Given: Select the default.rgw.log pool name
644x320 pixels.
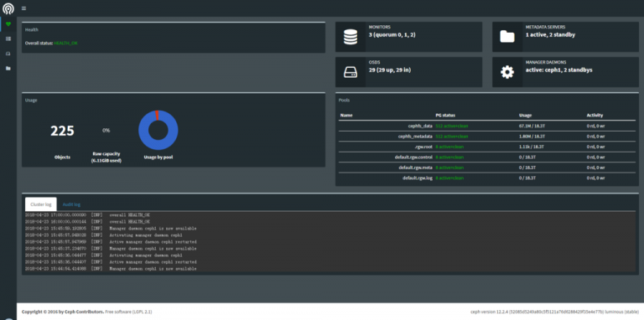Looking at the screenshot, I should 418,178.
